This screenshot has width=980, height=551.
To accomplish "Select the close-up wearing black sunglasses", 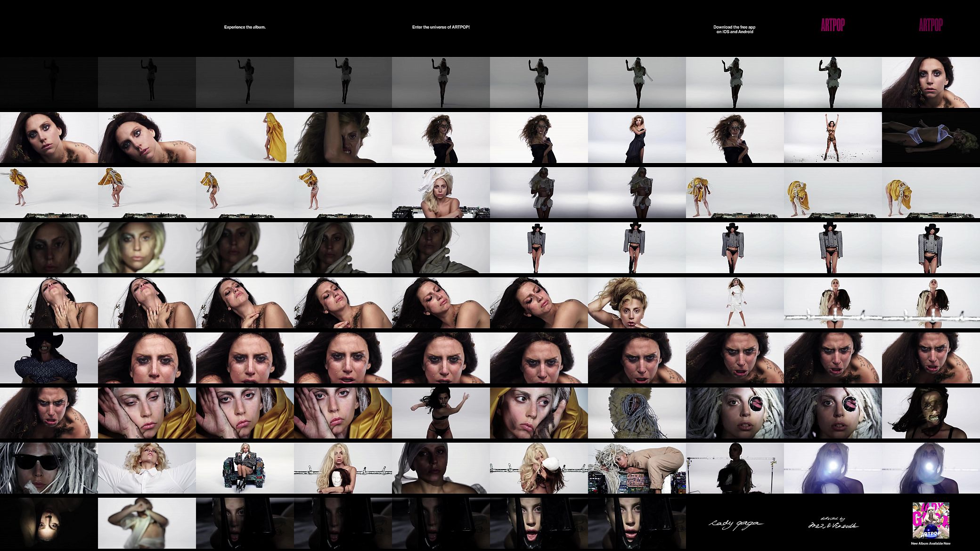I will (x=49, y=468).
